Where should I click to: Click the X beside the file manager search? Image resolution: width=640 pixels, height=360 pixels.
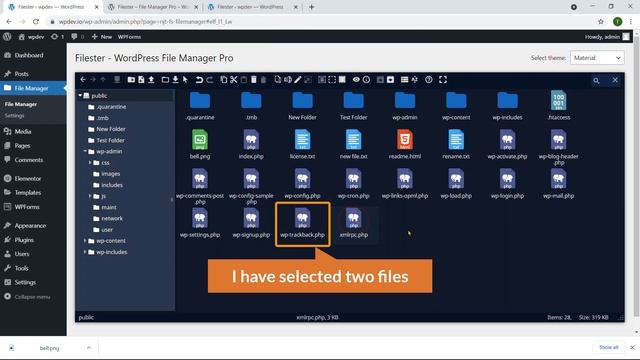click(615, 80)
